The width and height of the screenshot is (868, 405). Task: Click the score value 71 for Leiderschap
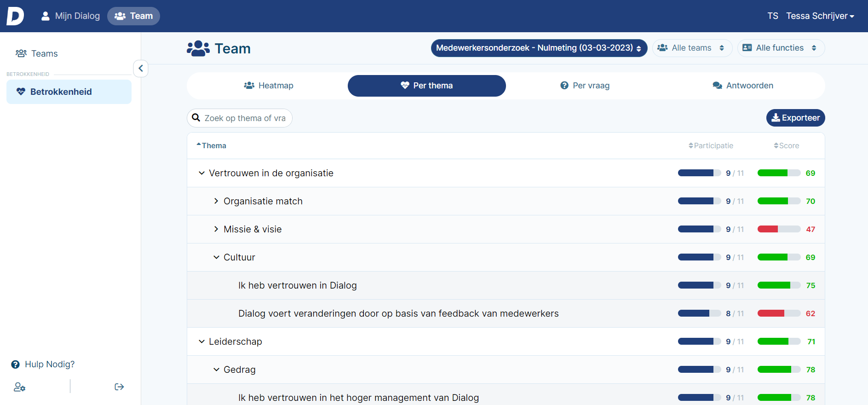pyautogui.click(x=811, y=341)
